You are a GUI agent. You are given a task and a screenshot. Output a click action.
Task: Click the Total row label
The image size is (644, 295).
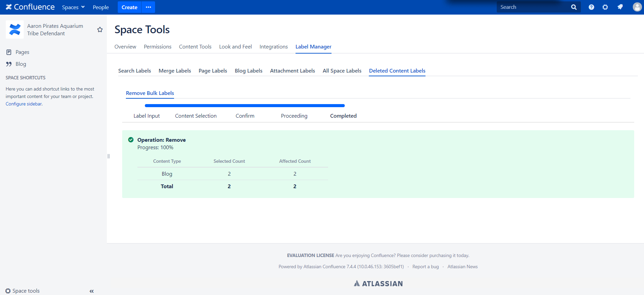click(x=167, y=186)
